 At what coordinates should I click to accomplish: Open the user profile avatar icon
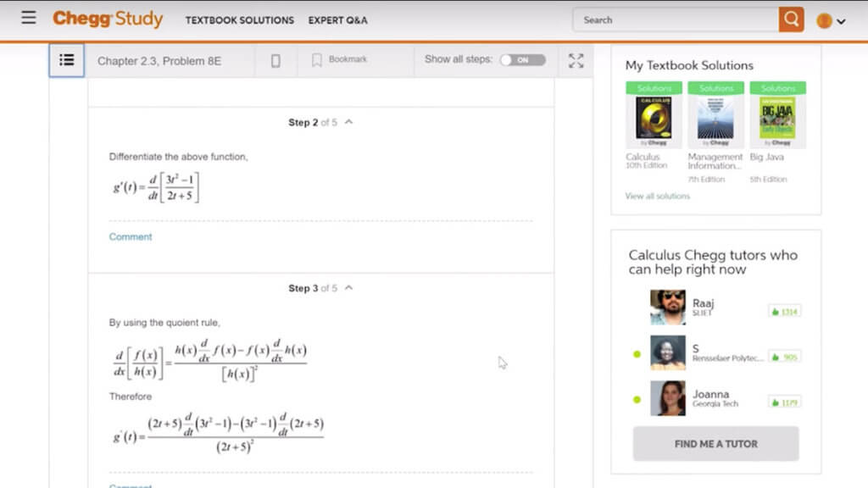point(821,18)
